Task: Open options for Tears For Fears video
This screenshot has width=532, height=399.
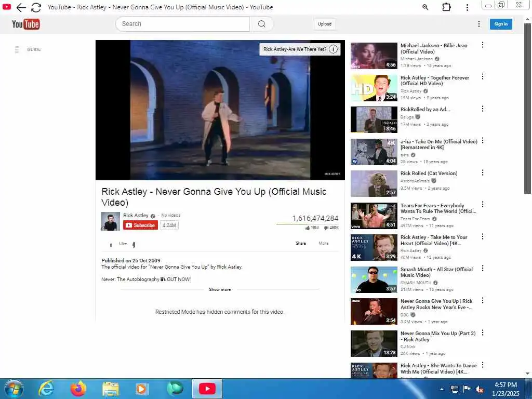Action: pos(483,205)
